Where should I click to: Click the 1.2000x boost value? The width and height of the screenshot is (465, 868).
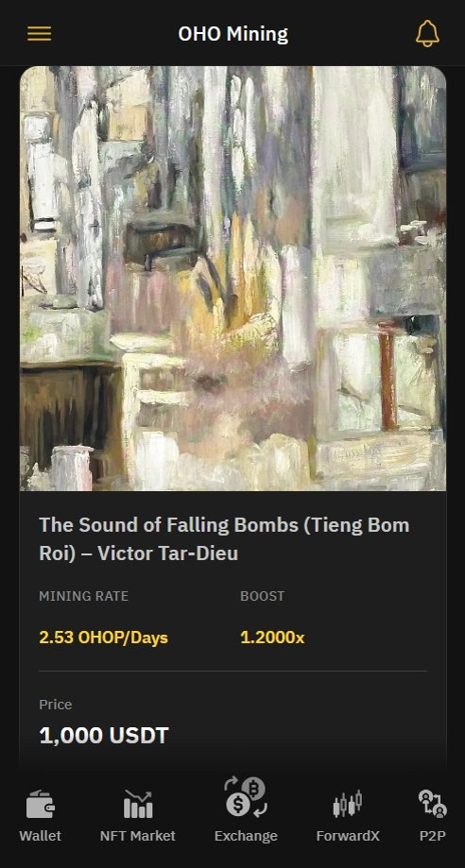pyautogui.click(x=272, y=638)
